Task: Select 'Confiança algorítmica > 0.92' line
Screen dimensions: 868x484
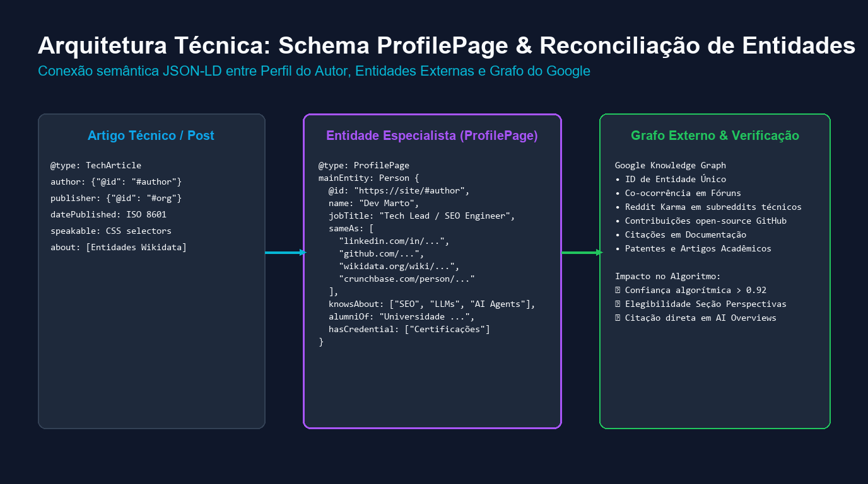Action: pos(691,291)
